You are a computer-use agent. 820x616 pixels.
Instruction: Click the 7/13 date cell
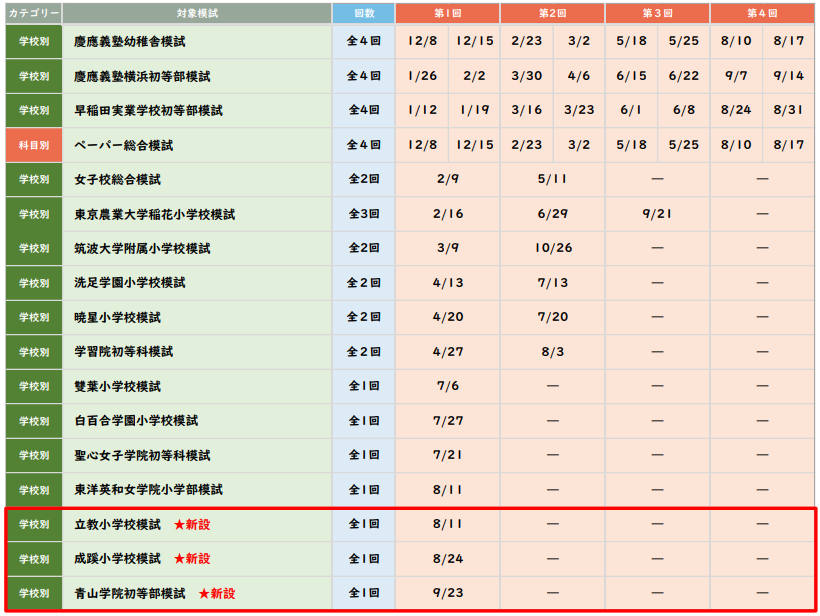click(553, 283)
